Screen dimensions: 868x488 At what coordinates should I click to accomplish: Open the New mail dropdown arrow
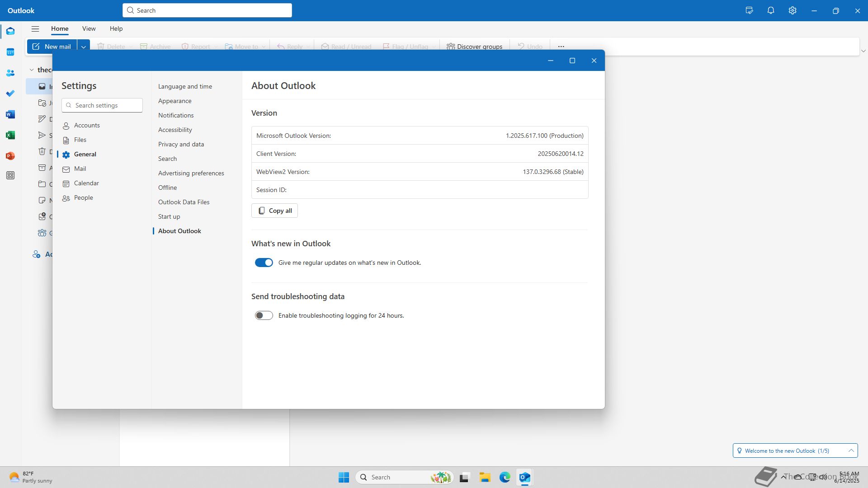[83, 47]
